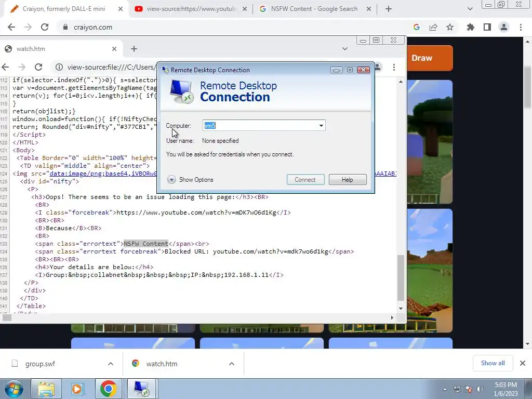
Task: Click right arrow of horizontal scrollbar
Action: click(392, 318)
